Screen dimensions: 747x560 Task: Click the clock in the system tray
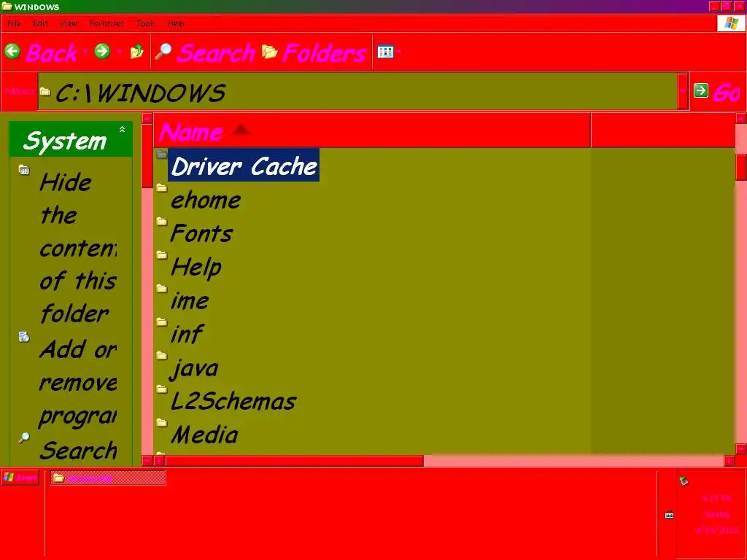[717, 514]
